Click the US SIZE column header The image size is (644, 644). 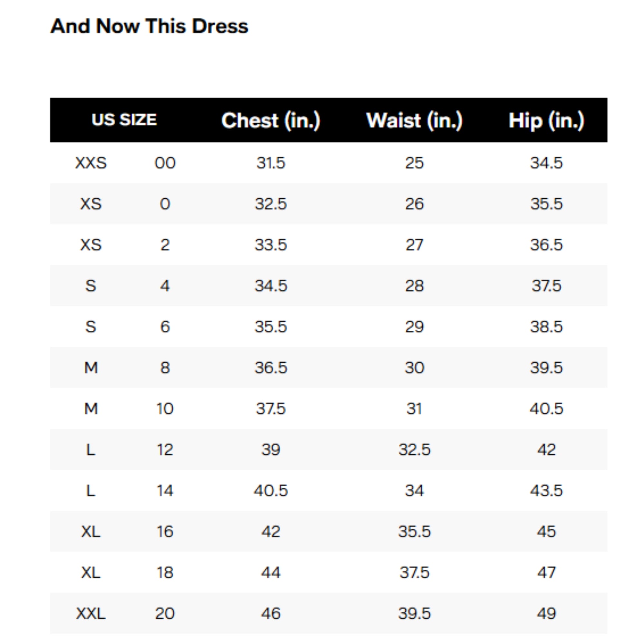point(124,120)
